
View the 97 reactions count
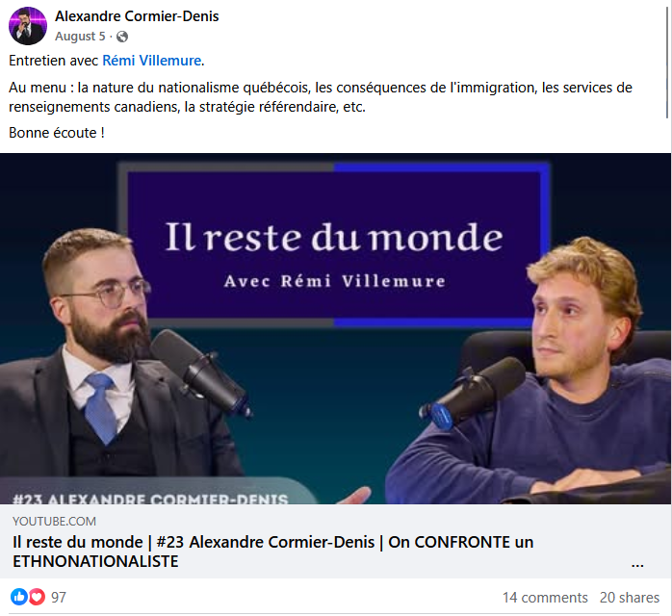click(x=59, y=597)
